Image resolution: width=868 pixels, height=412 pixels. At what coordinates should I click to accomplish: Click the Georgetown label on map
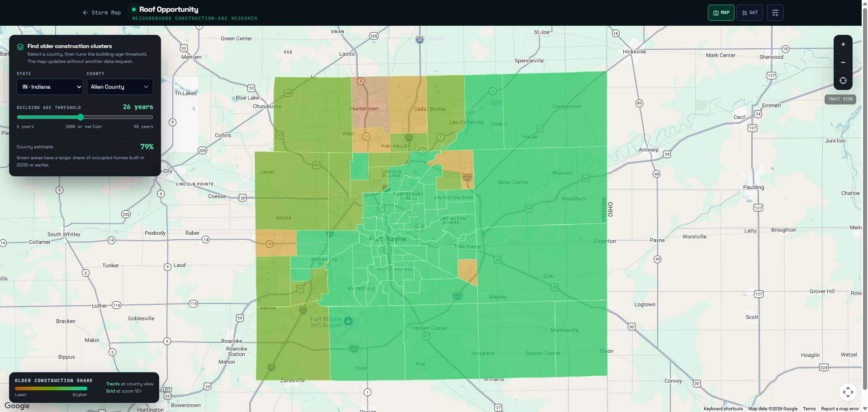tap(567, 106)
